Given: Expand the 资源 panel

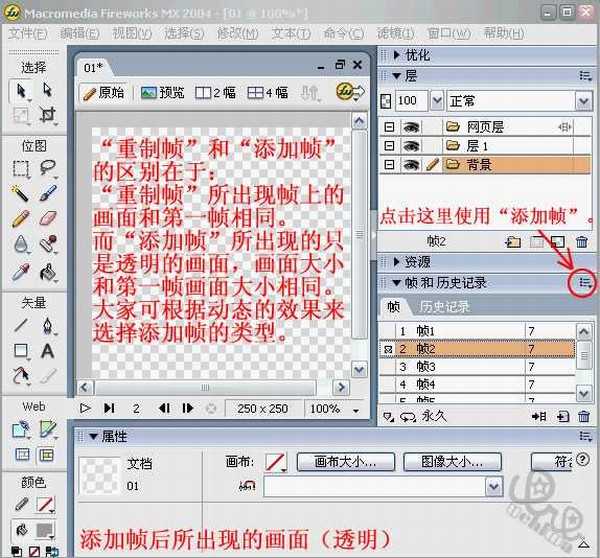Looking at the screenshot, I should pyautogui.click(x=397, y=262).
